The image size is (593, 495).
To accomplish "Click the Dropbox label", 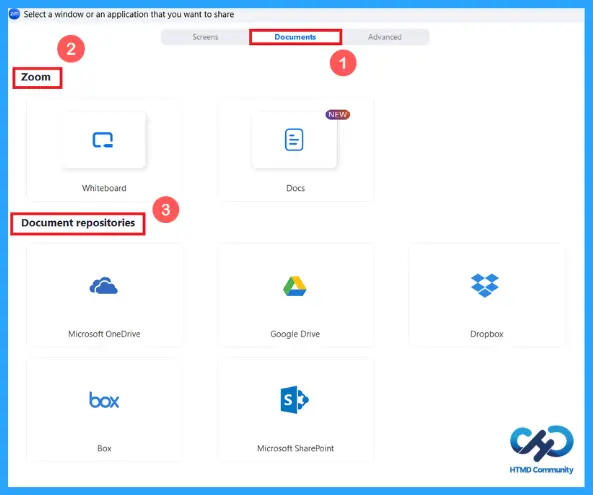I will click(x=487, y=334).
